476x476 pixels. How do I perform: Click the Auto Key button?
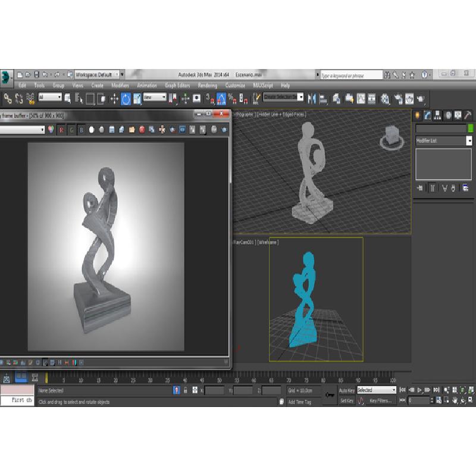click(347, 390)
